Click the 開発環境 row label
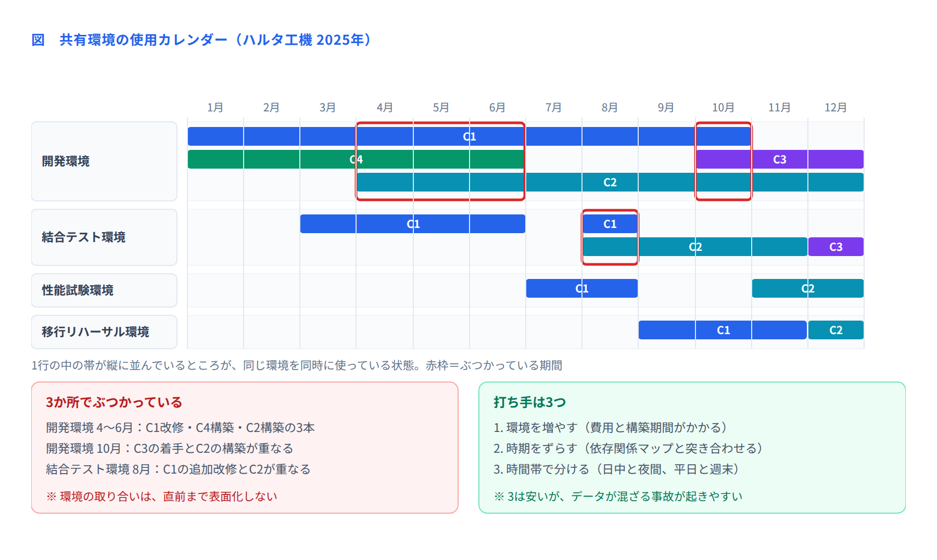Image resolution: width=937 pixels, height=560 pixels. pyautogui.click(x=104, y=161)
